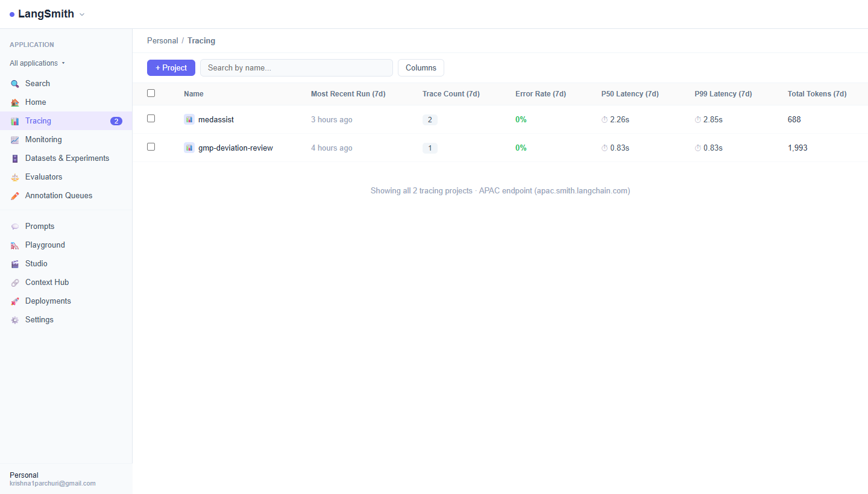Click the Studio clapperboard icon

pos(15,264)
